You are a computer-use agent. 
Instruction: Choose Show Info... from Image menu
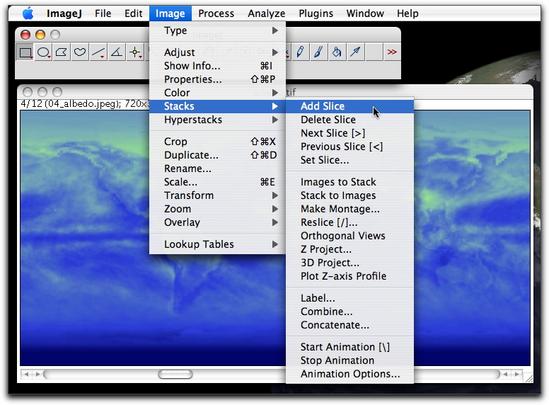(217, 66)
